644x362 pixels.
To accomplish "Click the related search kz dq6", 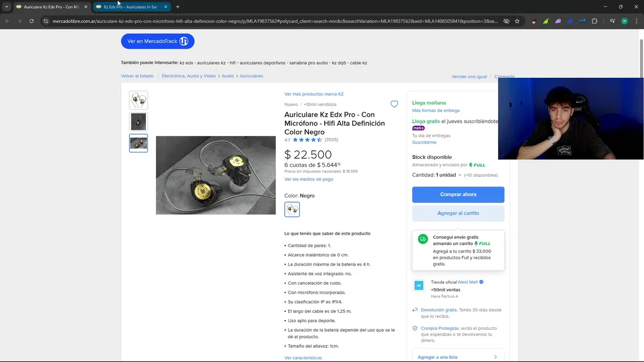I will pyautogui.click(x=339, y=63).
